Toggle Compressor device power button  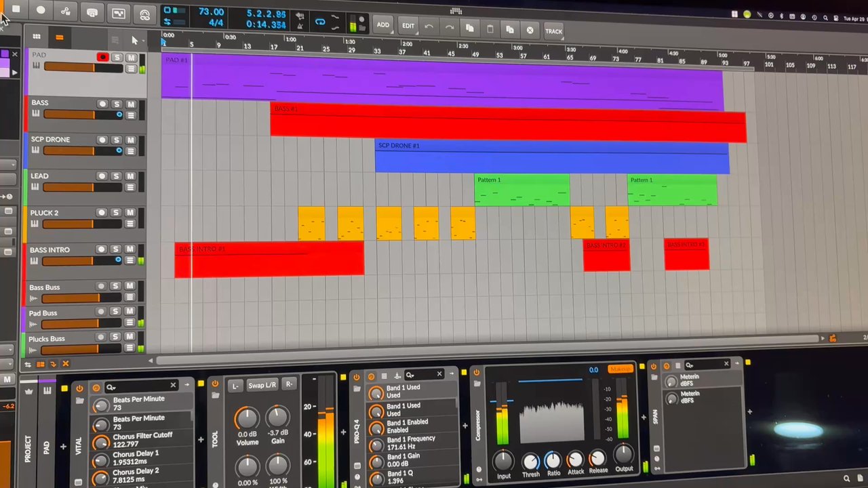pyautogui.click(x=477, y=372)
